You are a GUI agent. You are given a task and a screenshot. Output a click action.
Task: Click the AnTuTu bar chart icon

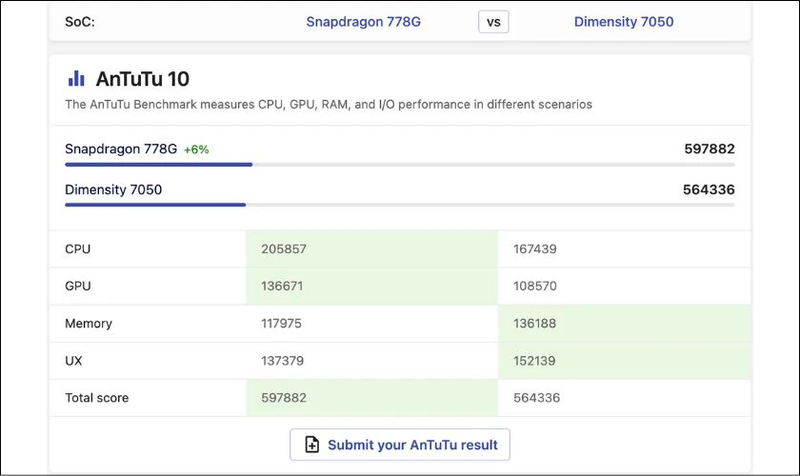(x=76, y=79)
